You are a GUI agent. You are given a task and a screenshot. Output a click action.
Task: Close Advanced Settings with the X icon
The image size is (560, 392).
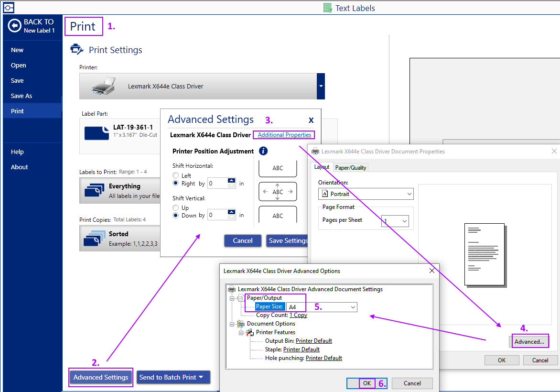point(311,120)
